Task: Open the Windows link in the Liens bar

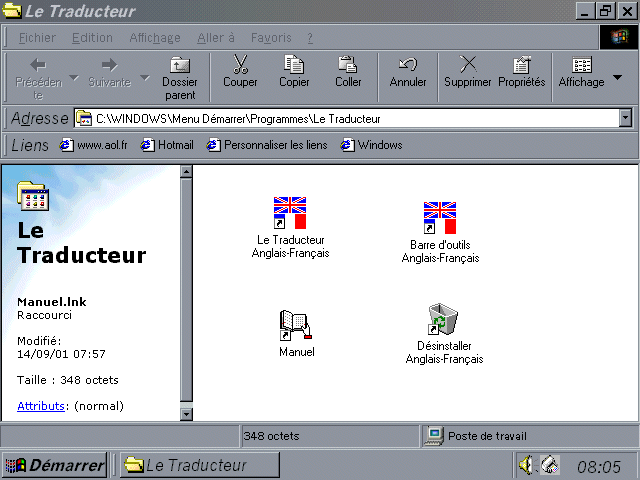Action: [x=371, y=145]
